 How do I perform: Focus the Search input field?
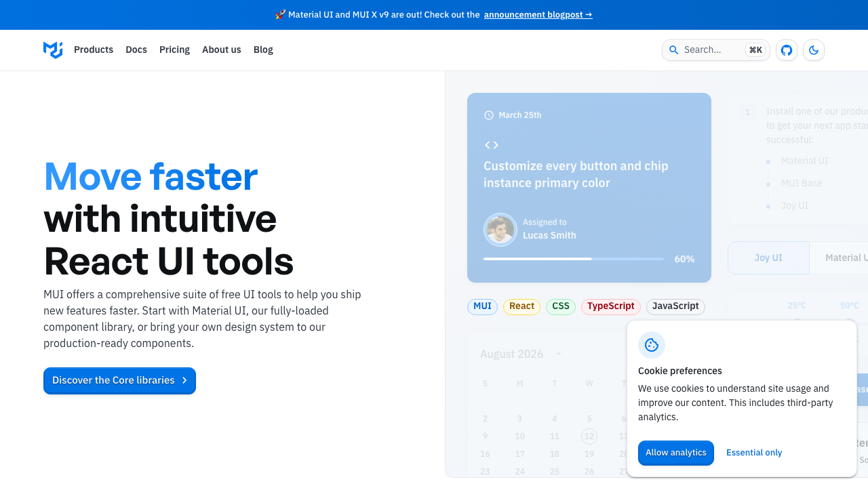click(x=716, y=49)
